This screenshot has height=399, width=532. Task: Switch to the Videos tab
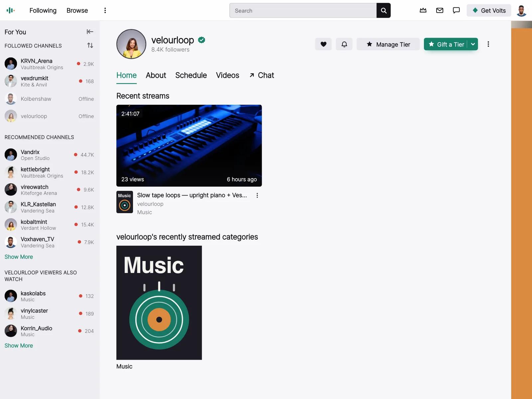click(x=227, y=75)
